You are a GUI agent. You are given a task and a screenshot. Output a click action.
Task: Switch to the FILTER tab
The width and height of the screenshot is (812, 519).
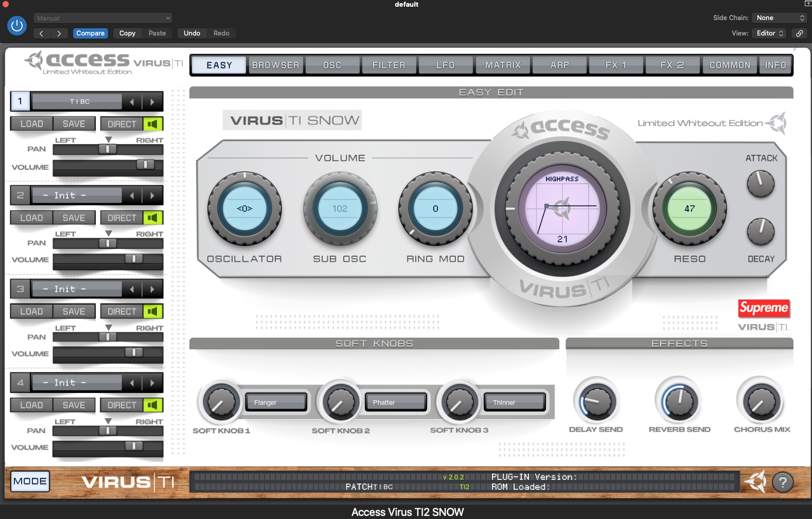coord(389,65)
